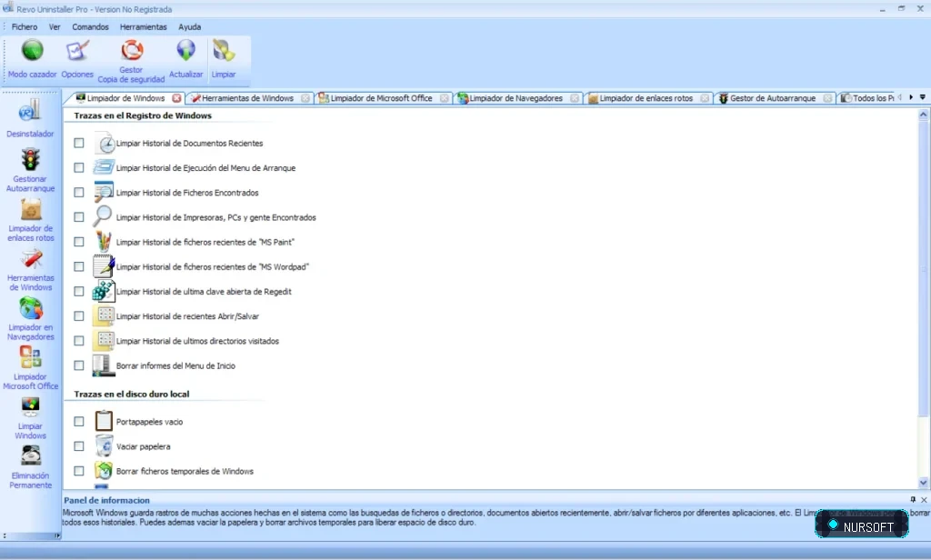Tick Historial de Impresoras, PCs y gente Encontrados

tap(79, 216)
